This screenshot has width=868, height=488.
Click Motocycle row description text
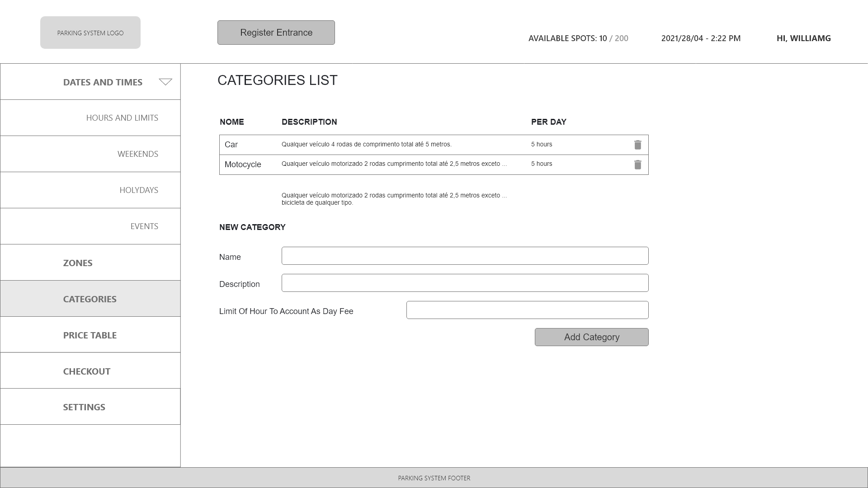(x=394, y=164)
